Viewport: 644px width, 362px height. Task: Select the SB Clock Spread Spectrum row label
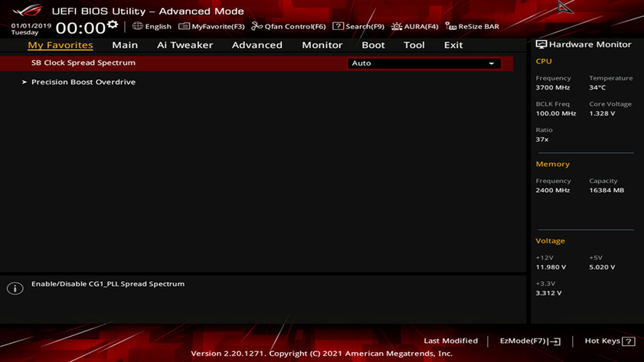pos(83,63)
